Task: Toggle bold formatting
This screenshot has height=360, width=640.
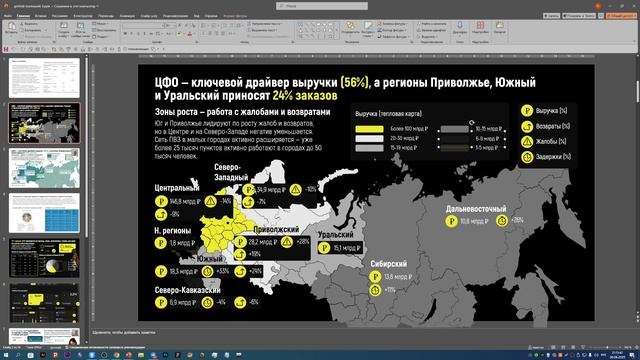Action: tap(125, 33)
